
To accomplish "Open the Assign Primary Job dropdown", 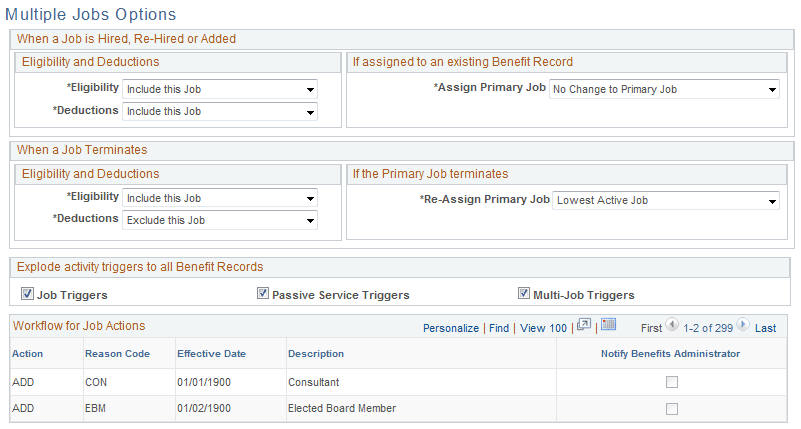I will point(664,89).
